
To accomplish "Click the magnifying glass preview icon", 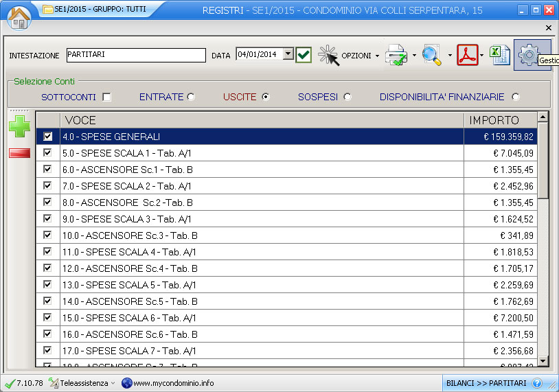I will click(432, 55).
